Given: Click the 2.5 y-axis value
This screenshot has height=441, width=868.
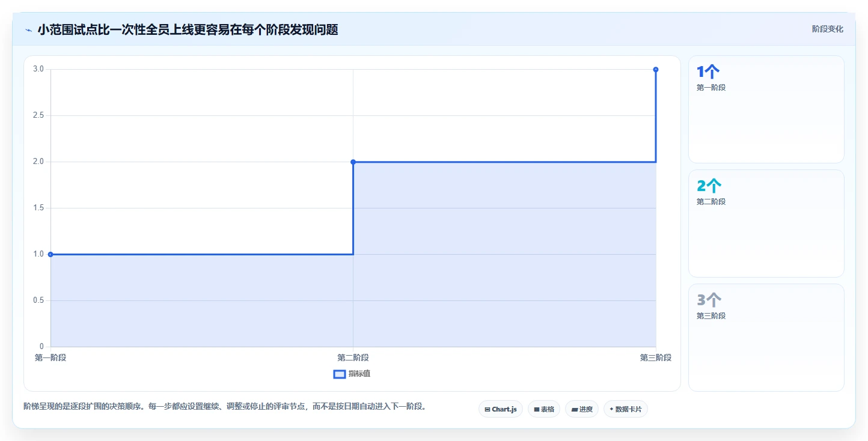Looking at the screenshot, I should coord(38,115).
